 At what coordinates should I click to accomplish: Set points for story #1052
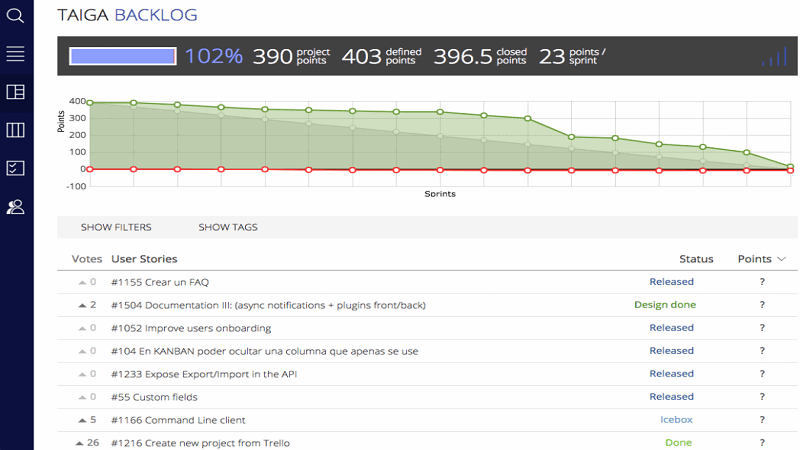[762, 328]
